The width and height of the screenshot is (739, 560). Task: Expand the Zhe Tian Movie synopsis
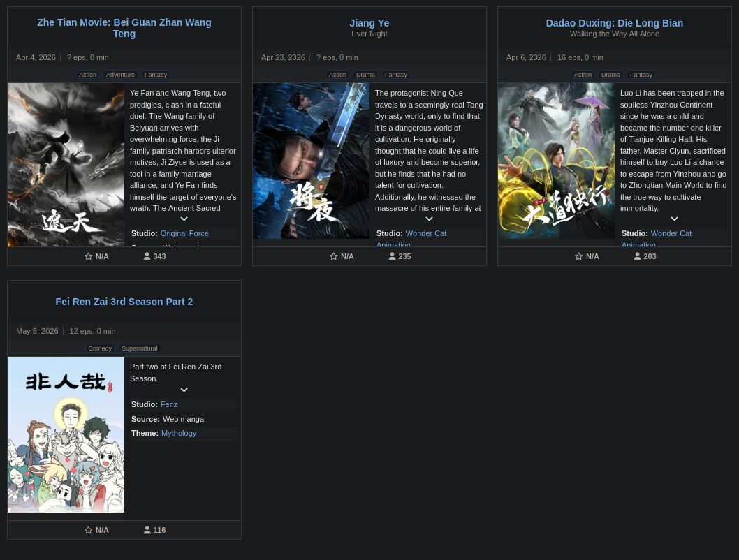tap(184, 219)
